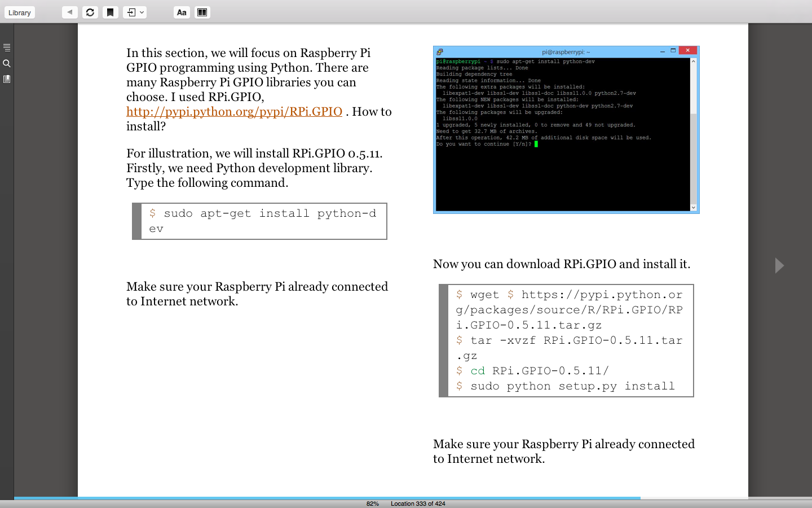Click 'Location 333 of 424' status text
Screen dimensions: 812x508
tap(418, 503)
